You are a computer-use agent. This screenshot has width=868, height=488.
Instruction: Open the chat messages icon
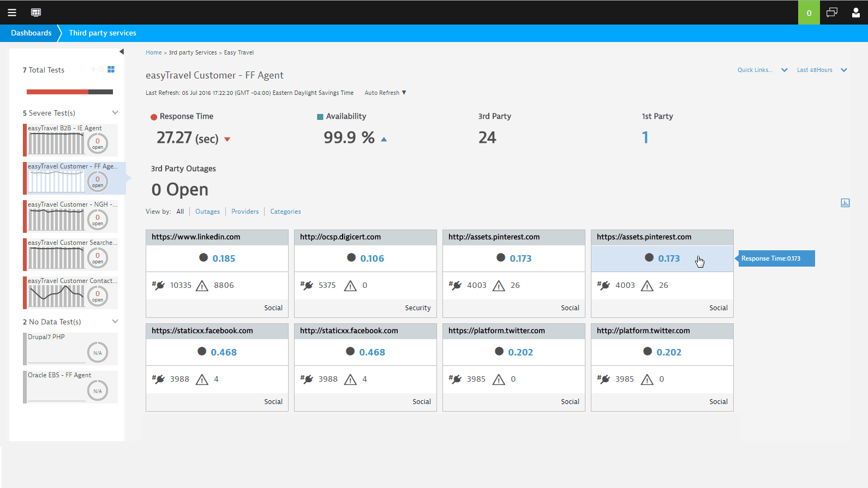pyautogui.click(x=832, y=12)
